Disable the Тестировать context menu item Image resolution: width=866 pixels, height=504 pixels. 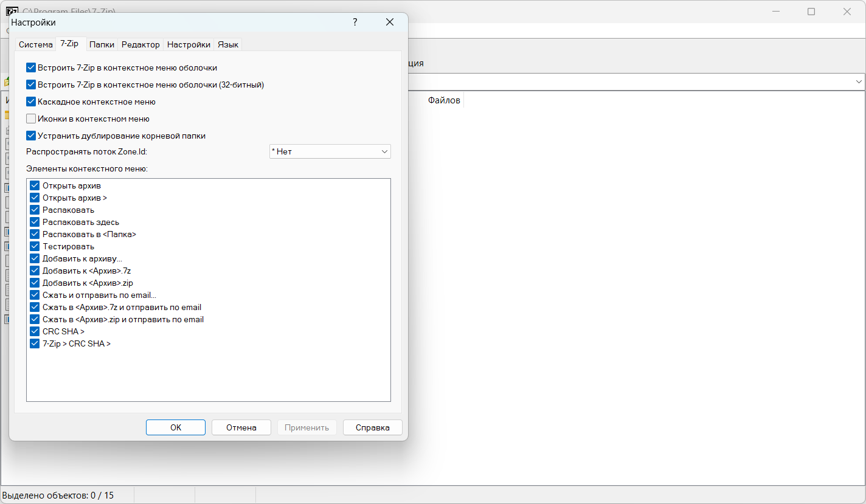point(35,246)
